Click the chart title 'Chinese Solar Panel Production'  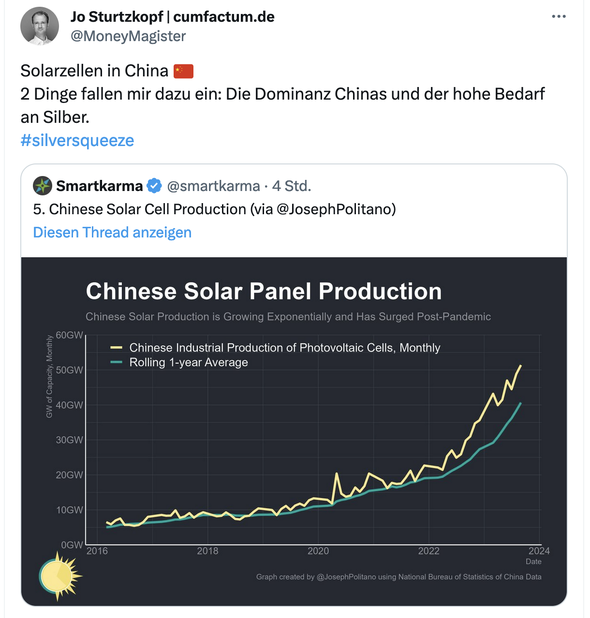pyautogui.click(x=264, y=291)
